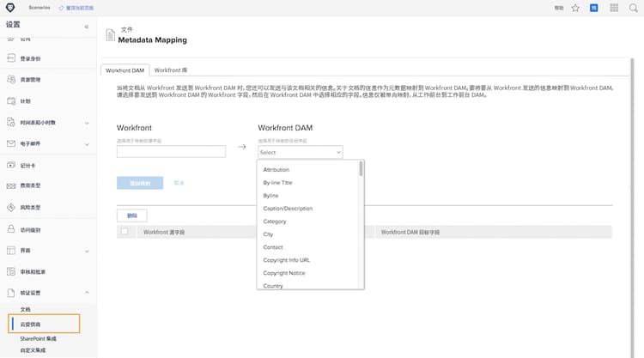Open the Help menu in the top bar
644x358 pixels.
(559, 8)
